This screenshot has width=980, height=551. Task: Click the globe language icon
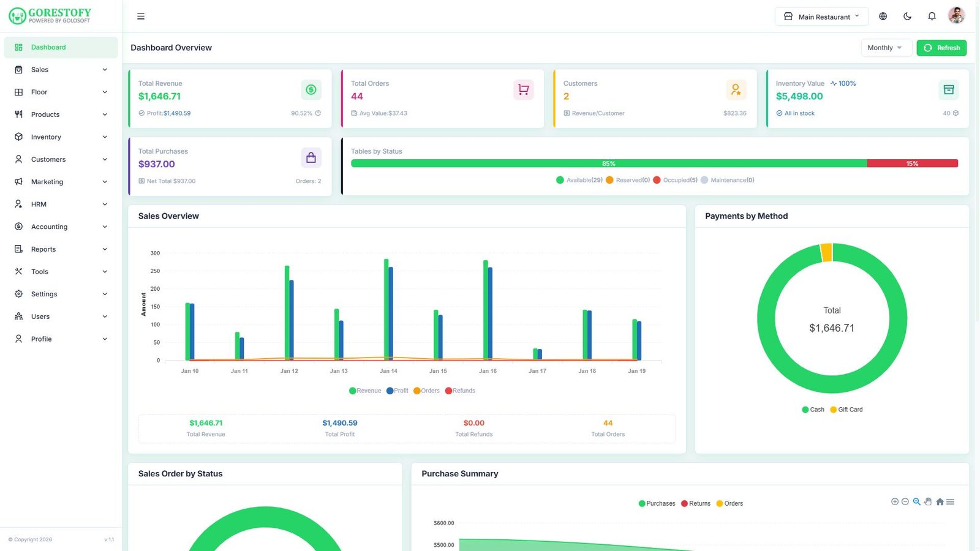(x=883, y=17)
